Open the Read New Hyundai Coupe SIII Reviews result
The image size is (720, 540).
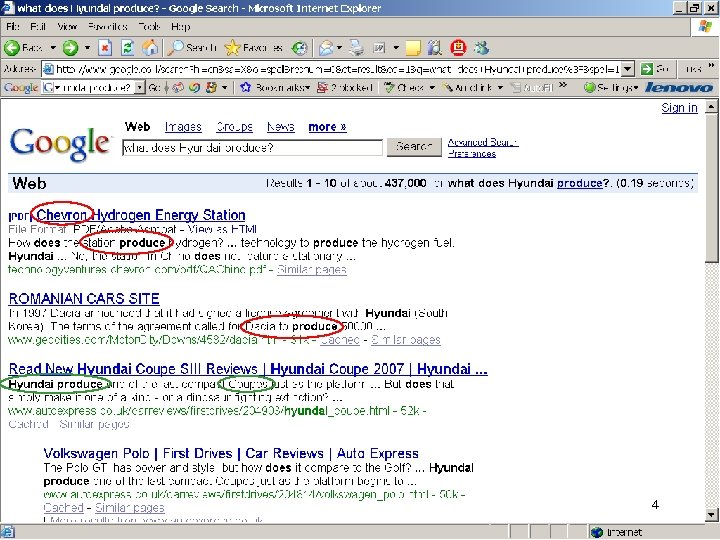(248, 369)
